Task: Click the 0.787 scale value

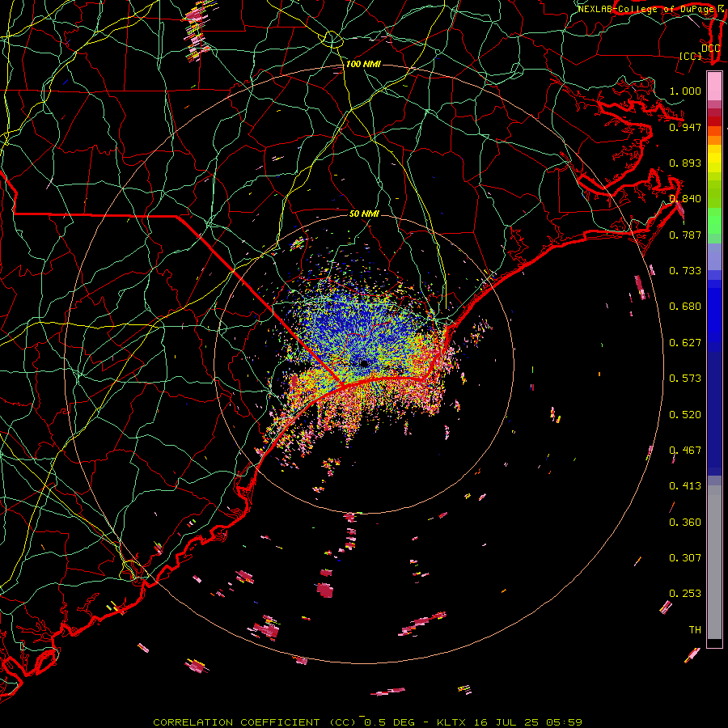Action: (685, 235)
